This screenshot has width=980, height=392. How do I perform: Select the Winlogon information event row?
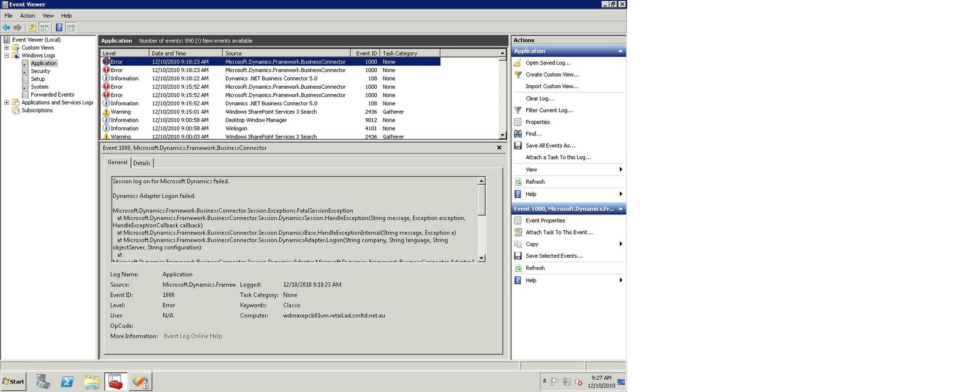pos(270,129)
